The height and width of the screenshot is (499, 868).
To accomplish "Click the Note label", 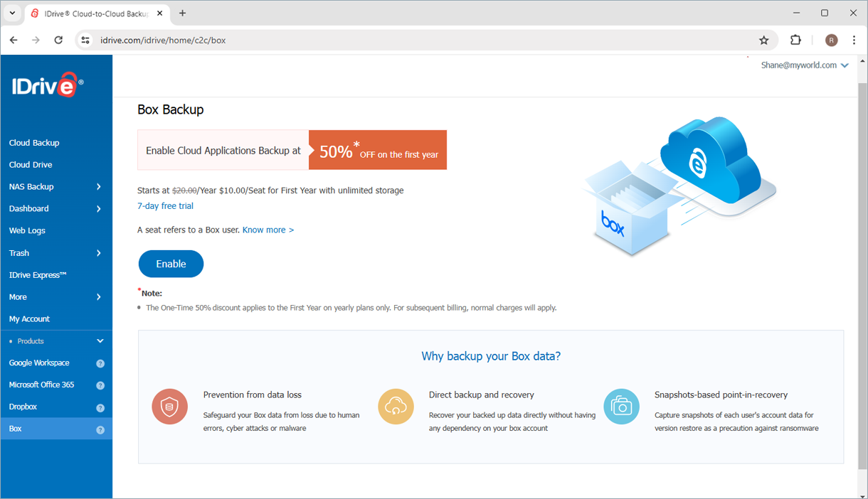I will click(152, 293).
